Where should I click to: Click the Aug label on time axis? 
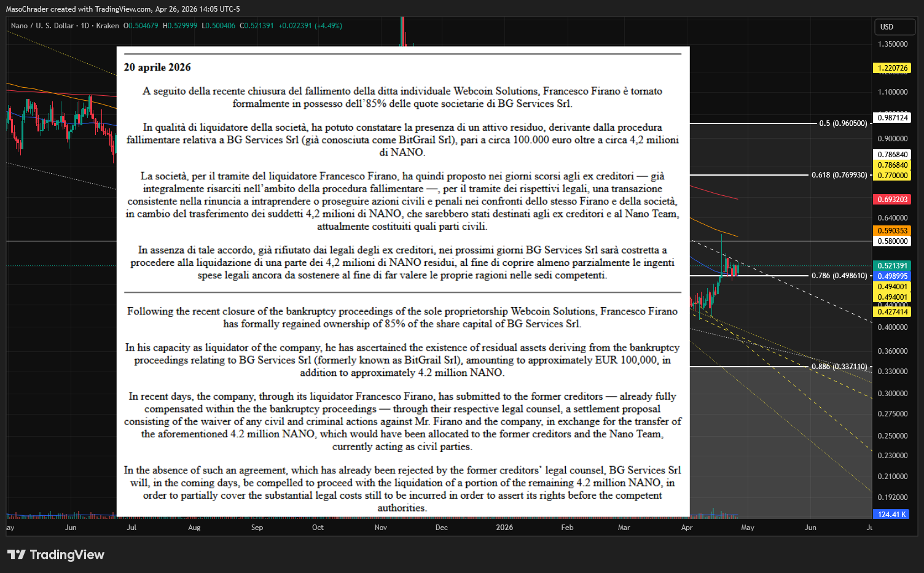point(194,528)
